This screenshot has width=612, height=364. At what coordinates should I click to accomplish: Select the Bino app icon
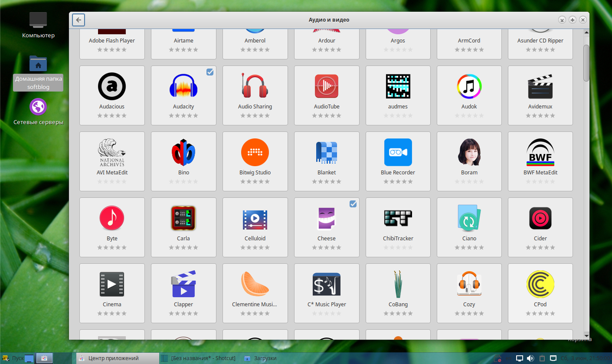[183, 152]
